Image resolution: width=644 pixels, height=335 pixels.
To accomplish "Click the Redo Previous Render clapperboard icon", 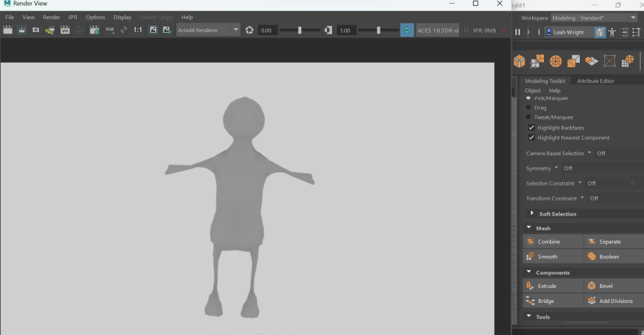I will (8, 30).
